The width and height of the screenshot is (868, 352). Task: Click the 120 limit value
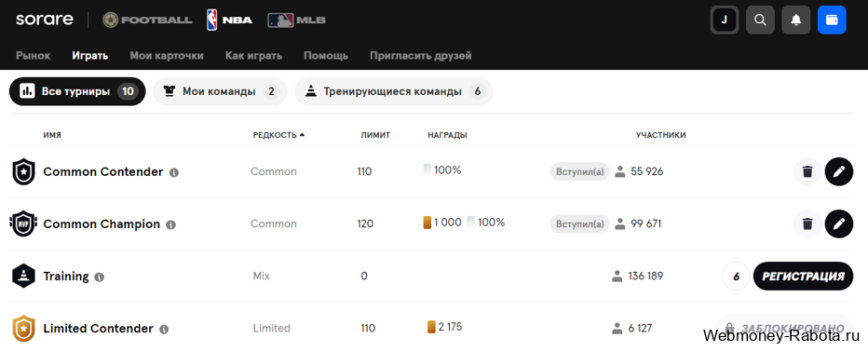click(x=365, y=223)
